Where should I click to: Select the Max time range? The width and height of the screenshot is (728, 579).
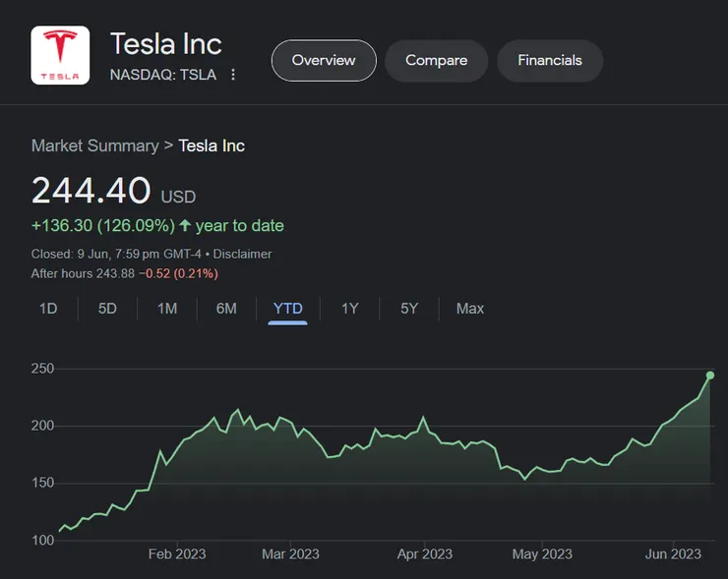470,309
